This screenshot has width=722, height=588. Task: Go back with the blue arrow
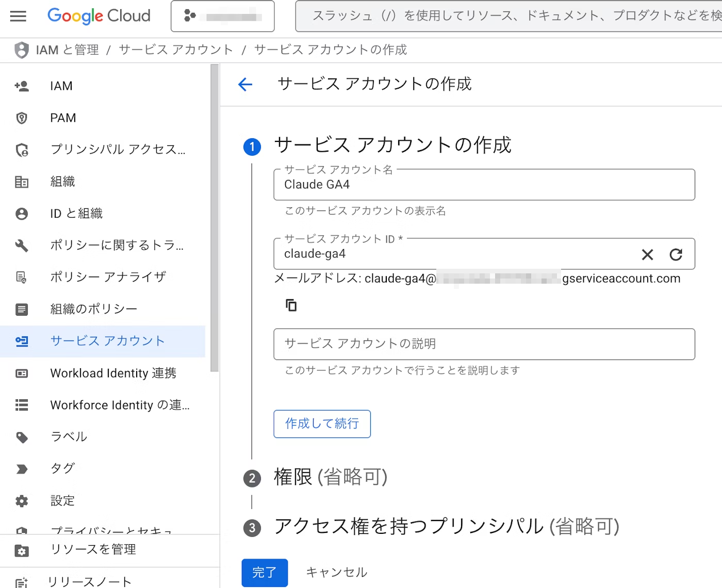pyautogui.click(x=245, y=85)
